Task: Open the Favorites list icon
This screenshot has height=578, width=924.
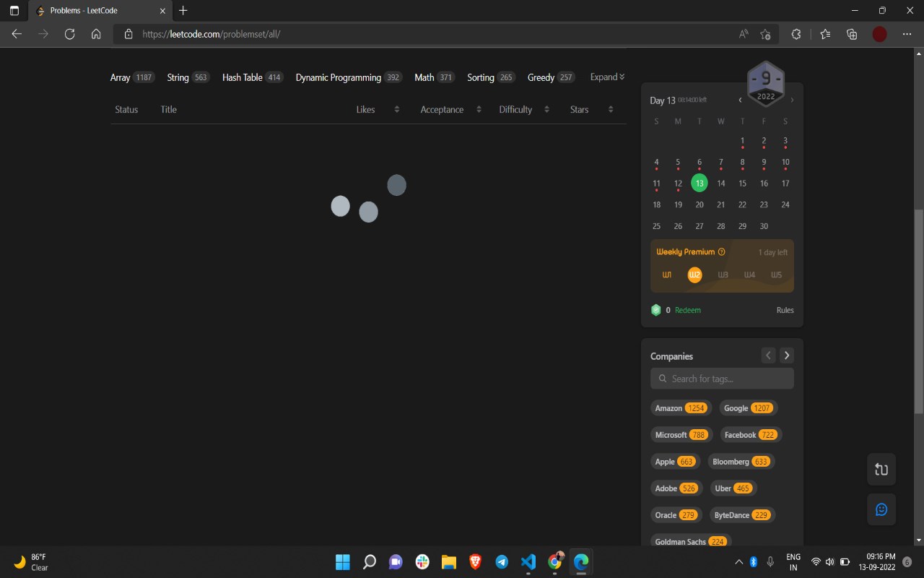Action: pyautogui.click(x=825, y=34)
